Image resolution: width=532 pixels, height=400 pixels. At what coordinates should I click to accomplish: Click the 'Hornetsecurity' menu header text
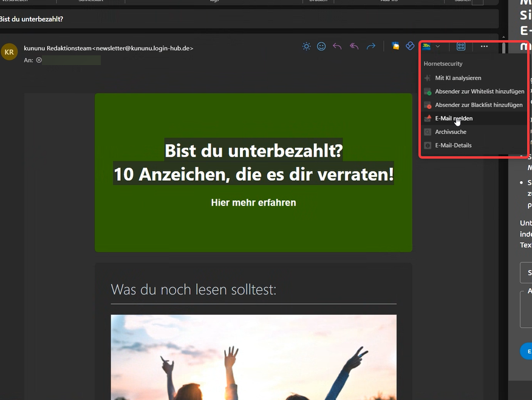443,63
